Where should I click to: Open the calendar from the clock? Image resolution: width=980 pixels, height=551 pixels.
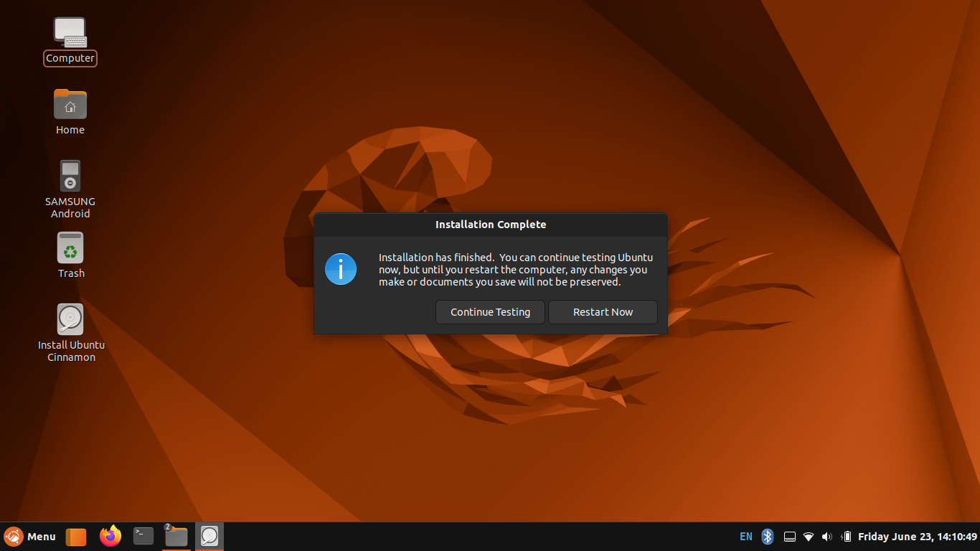(x=918, y=537)
